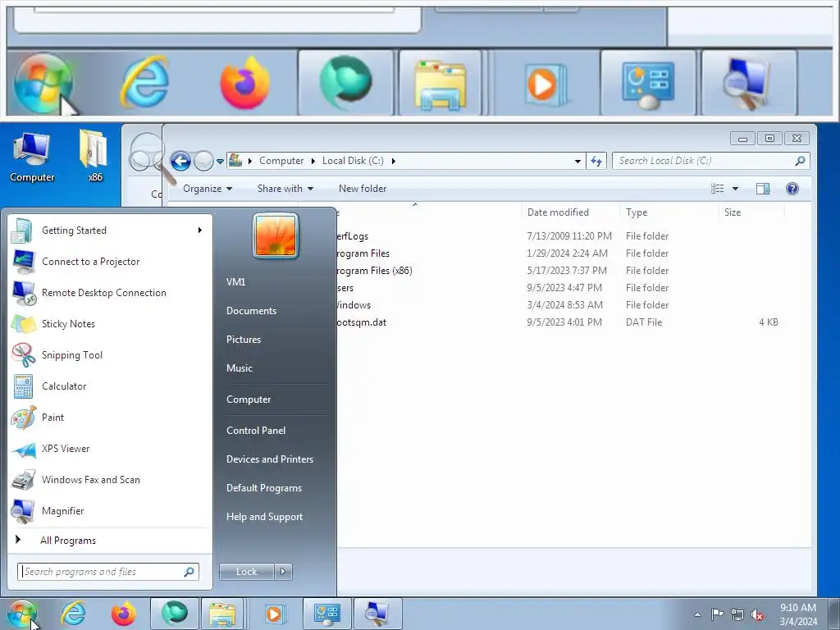Focus the Search Local Disk (C:) field
This screenshot has width=840, height=630.
(x=710, y=161)
